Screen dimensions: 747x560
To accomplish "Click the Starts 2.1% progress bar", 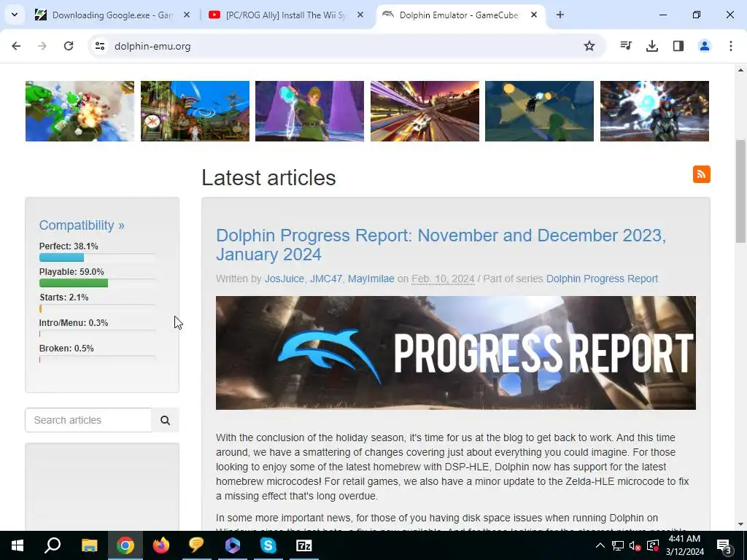I will click(x=97, y=308).
